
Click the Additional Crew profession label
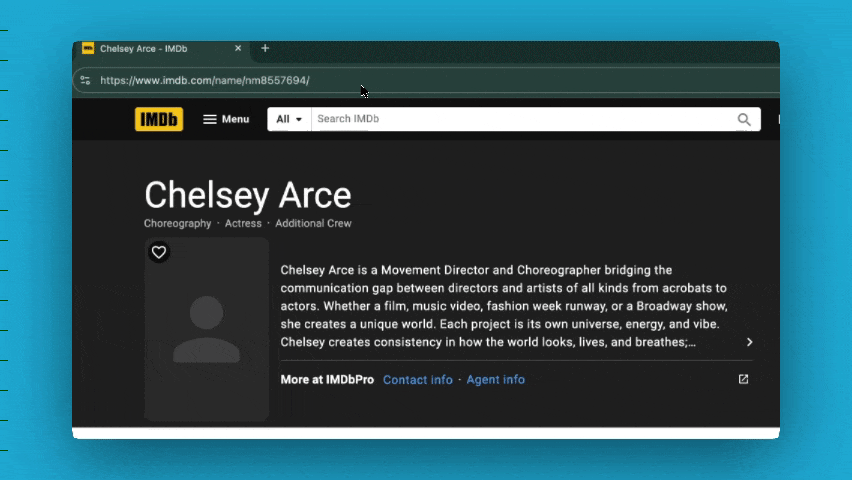pyautogui.click(x=313, y=223)
